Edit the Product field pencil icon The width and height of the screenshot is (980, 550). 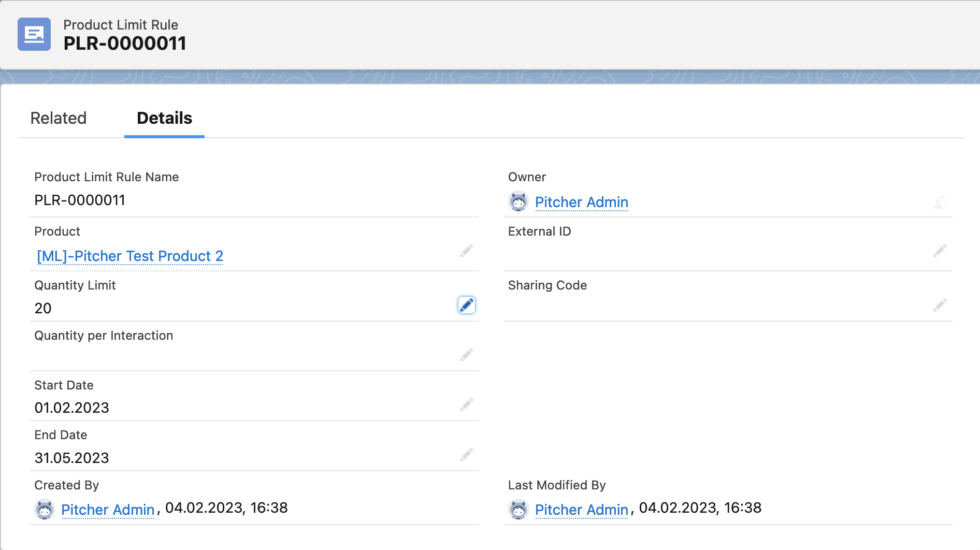tap(466, 251)
